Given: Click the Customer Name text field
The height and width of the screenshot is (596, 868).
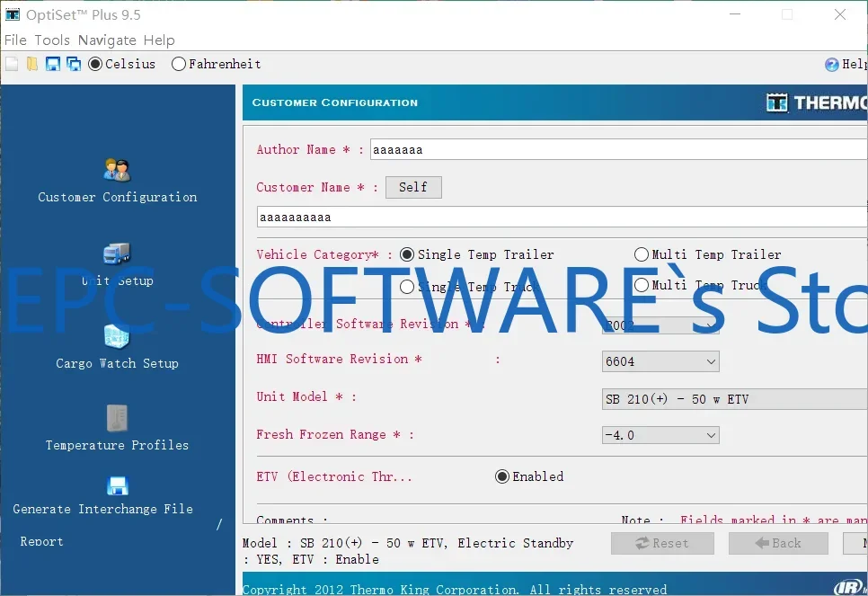Looking at the screenshot, I should [x=562, y=218].
